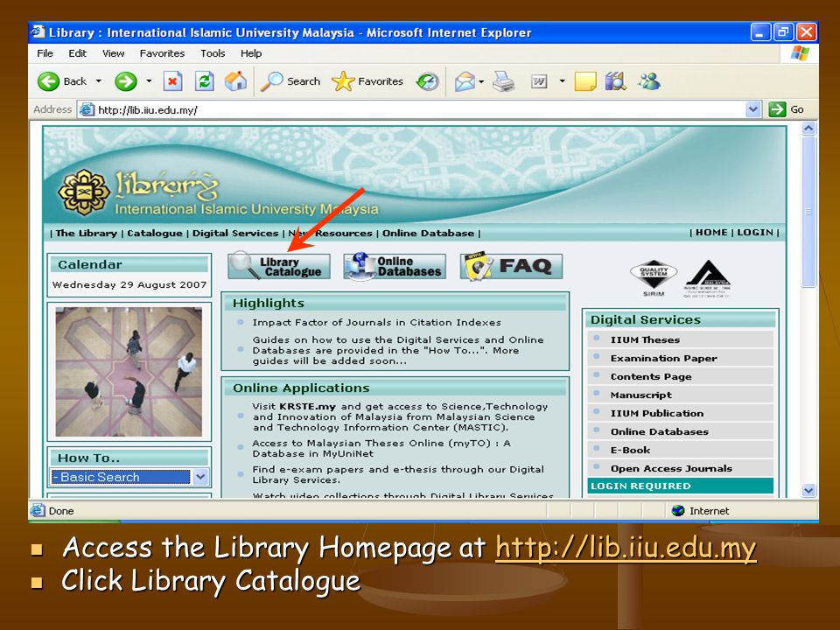Click Impact Factor of Journals highlight
Image resolution: width=840 pixels, height=630 pixels.
pyautogui.click(x=376, y=322)
